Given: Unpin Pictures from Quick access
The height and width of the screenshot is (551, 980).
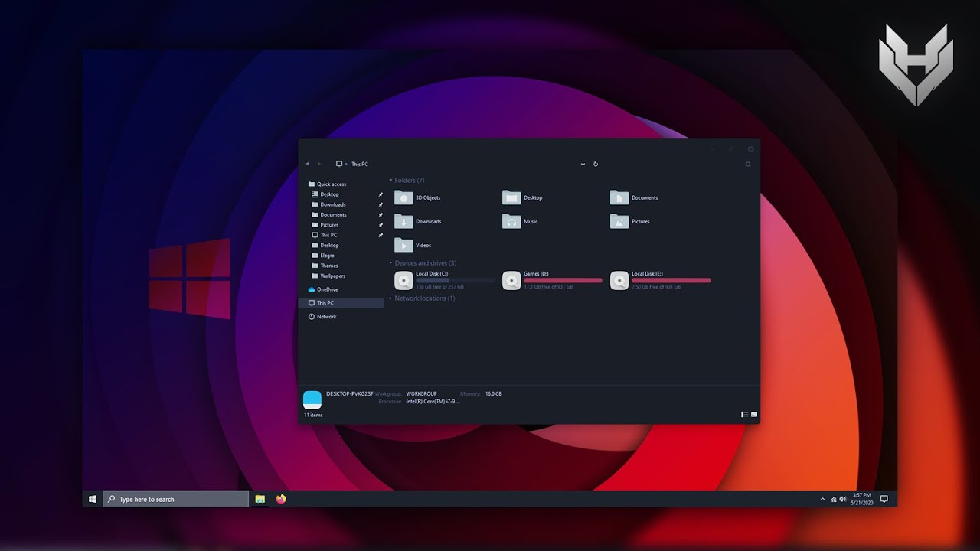Looking at the screenshot, I should (x=381, y=225).
